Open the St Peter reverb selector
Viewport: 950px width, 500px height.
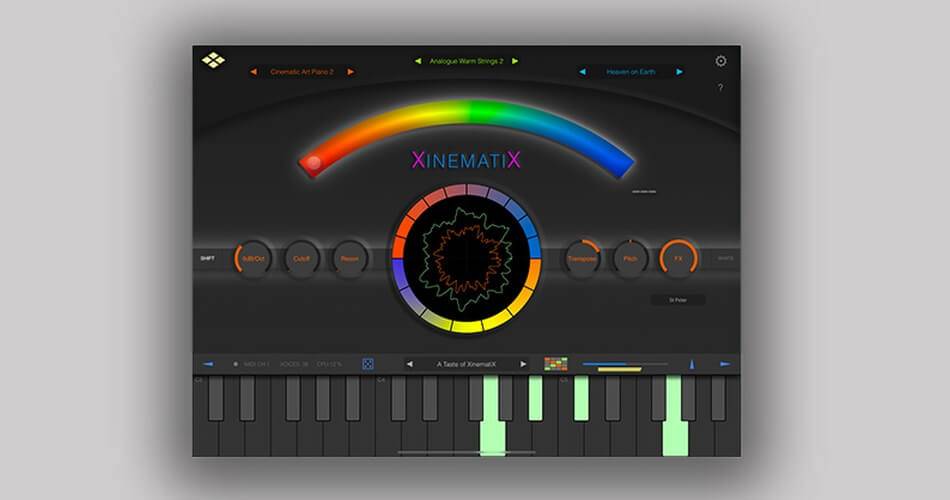click(678, 300)
